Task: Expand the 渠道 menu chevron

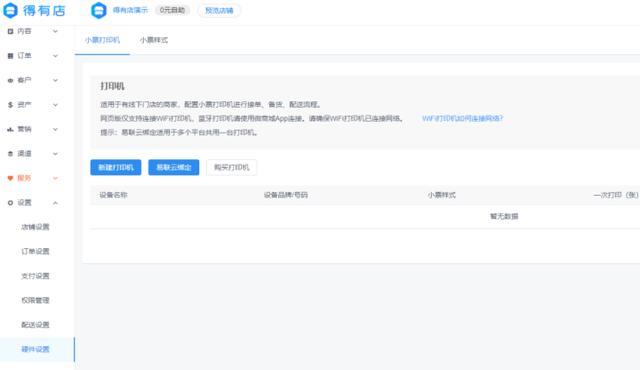Action: tap(55, 154)
